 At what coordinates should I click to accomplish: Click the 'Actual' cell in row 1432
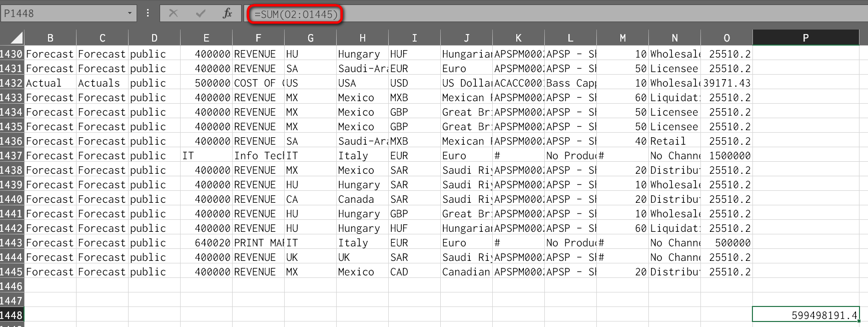coord(51,83)
